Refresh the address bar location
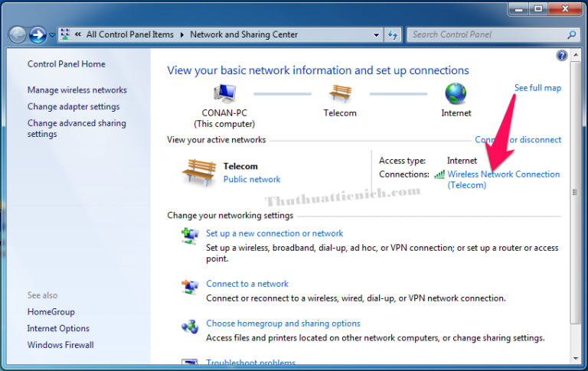The image size is (588, 371). (393, 34)
